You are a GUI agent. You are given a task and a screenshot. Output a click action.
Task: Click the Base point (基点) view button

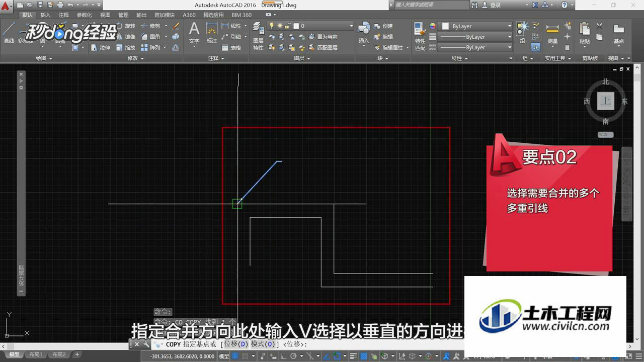(619, 33)
